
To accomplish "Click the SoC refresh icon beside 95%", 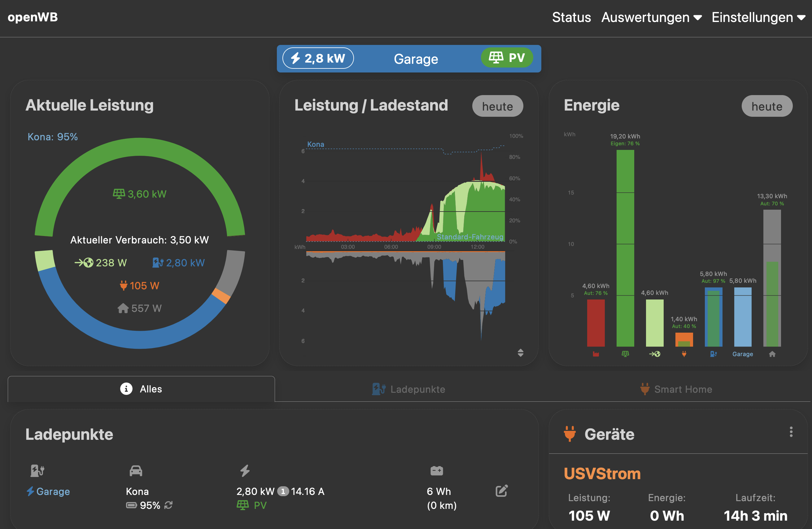I will (x=168, y=505).
